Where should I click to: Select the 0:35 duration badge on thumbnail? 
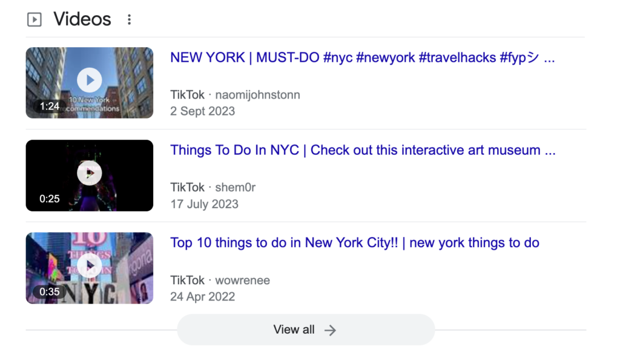pyautogui.click(x=50, y=292)
